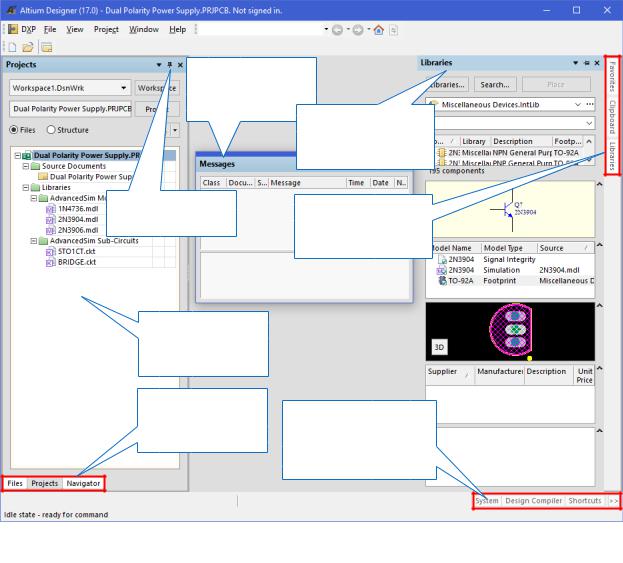
Task: Collapse the AdvancedSim Sub-Circuits node
Action: tap(34, 241)
